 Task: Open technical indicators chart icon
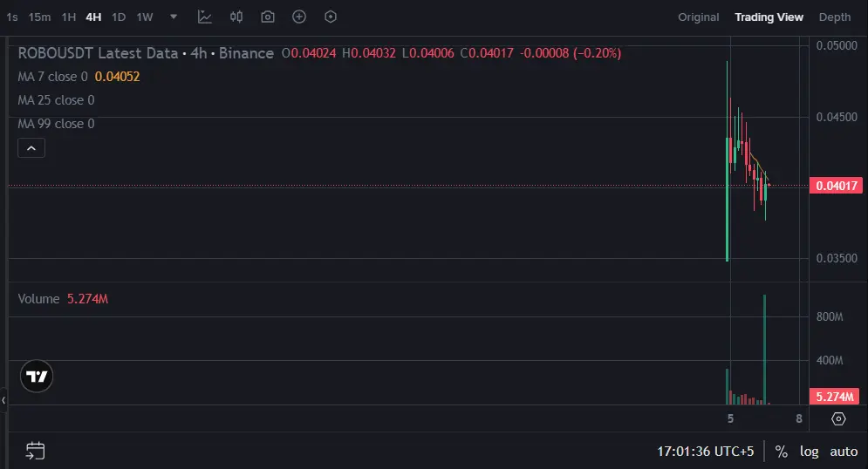205,17
